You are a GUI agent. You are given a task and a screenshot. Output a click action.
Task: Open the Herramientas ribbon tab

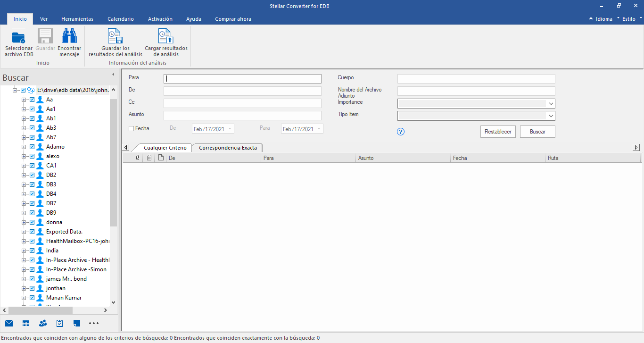tap(77, 19)
